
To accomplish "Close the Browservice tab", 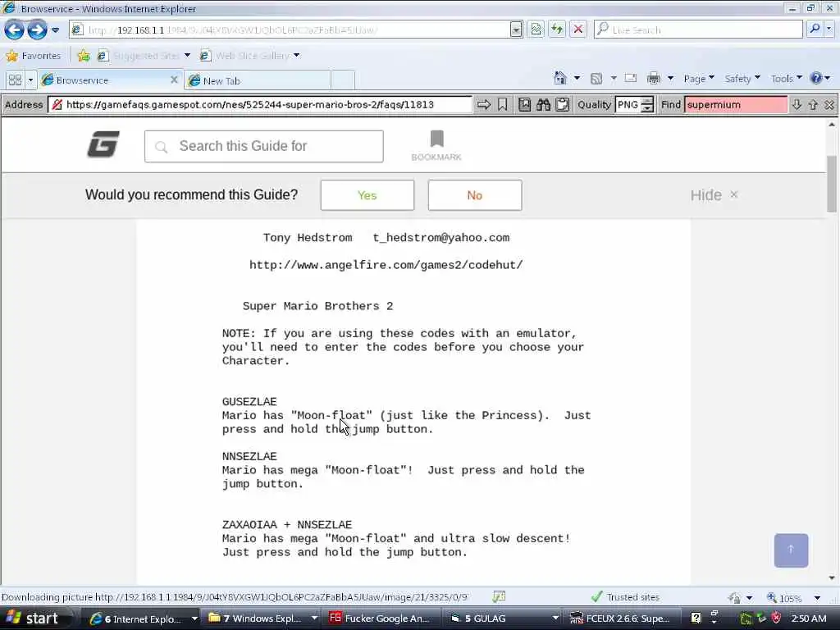I will (x=174, y=80).
